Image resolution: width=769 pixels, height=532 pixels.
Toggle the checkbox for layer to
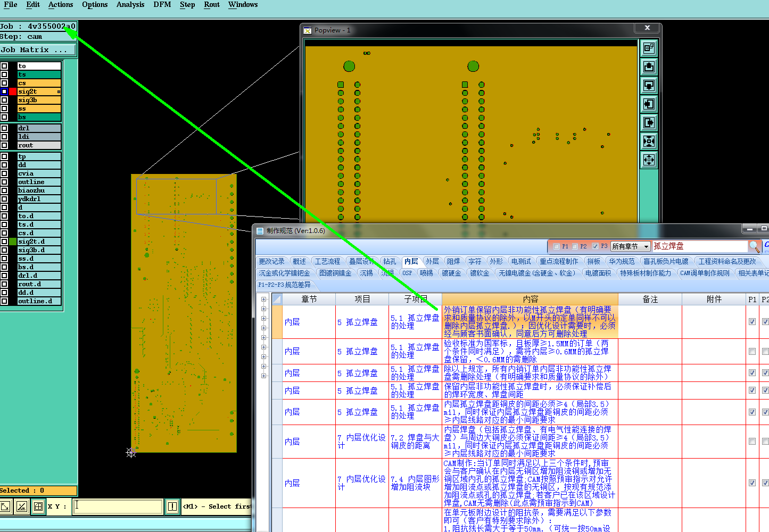tap(4, 66)
